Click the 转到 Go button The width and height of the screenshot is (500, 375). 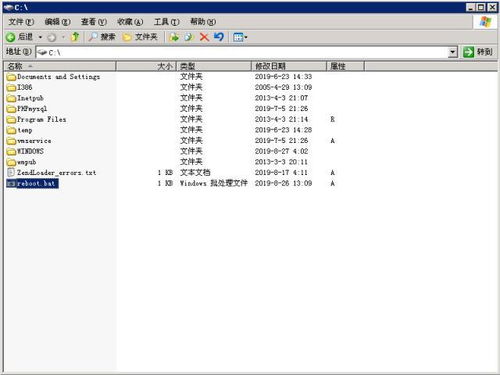478,52
